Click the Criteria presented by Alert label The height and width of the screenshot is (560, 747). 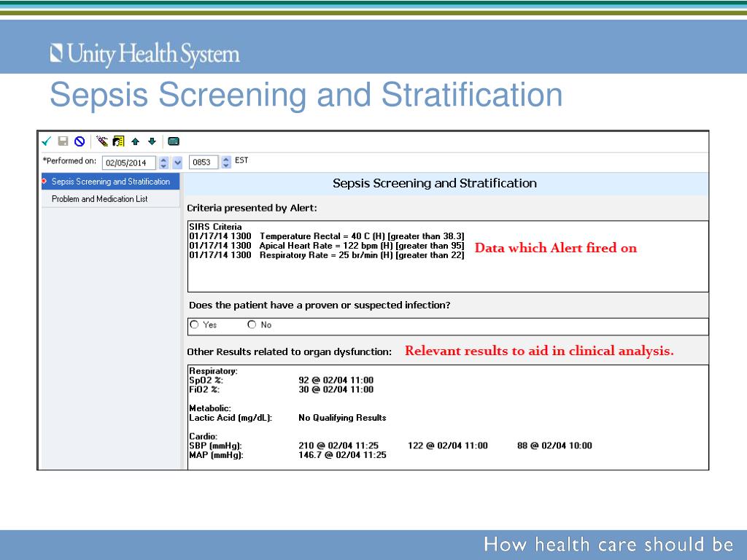(252, 208)
